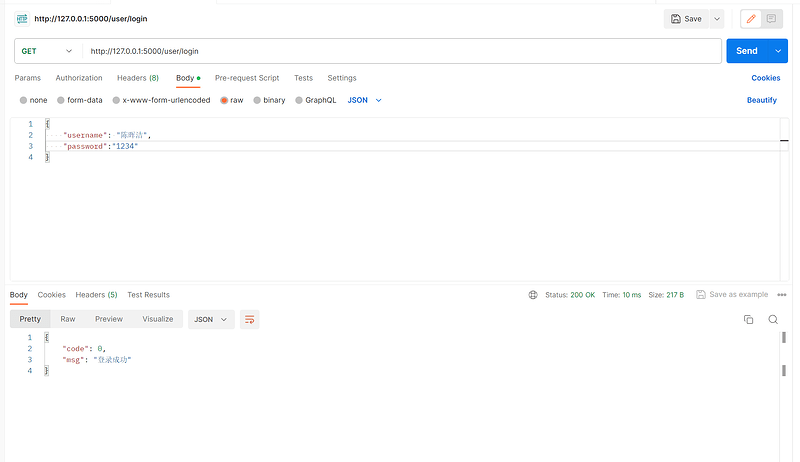
Task: Click the Save as example label
Action: click(738, 295)
